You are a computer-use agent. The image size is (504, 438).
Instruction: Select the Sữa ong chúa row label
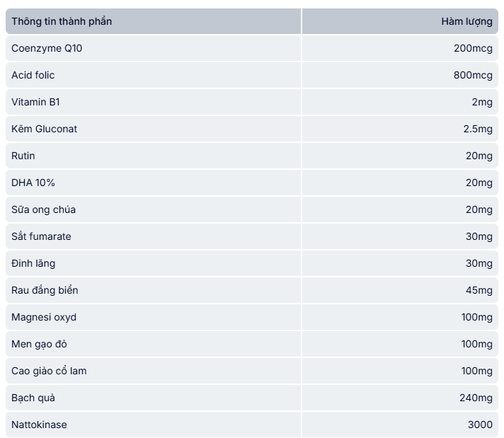tap(44, 209)
